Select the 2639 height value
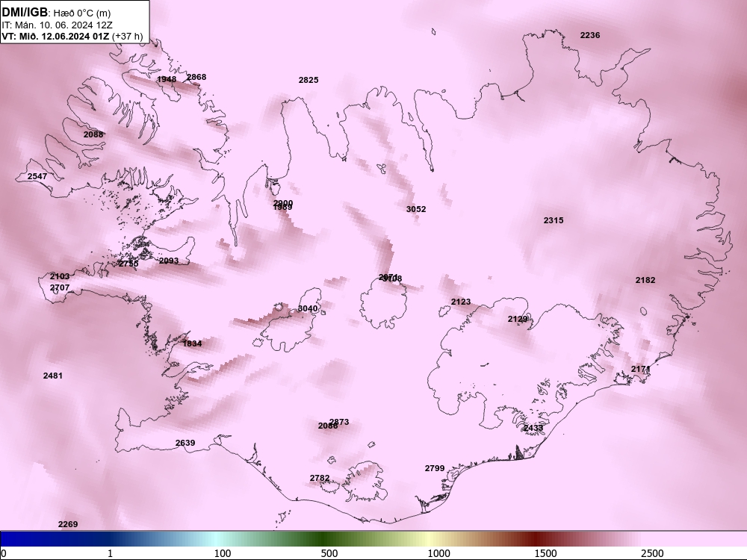This screenshot has width=747, height=560. pos(185,443)
